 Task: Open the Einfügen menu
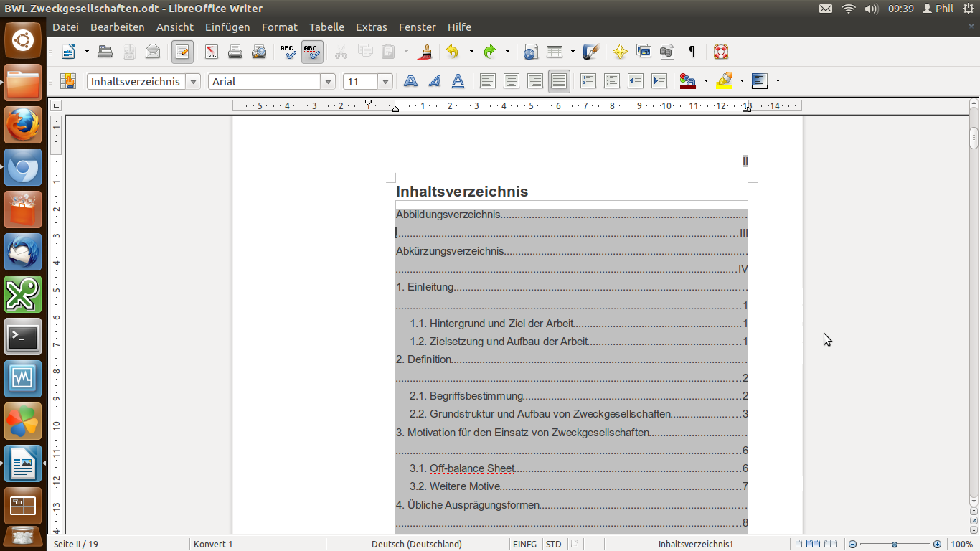click(227, 27)
